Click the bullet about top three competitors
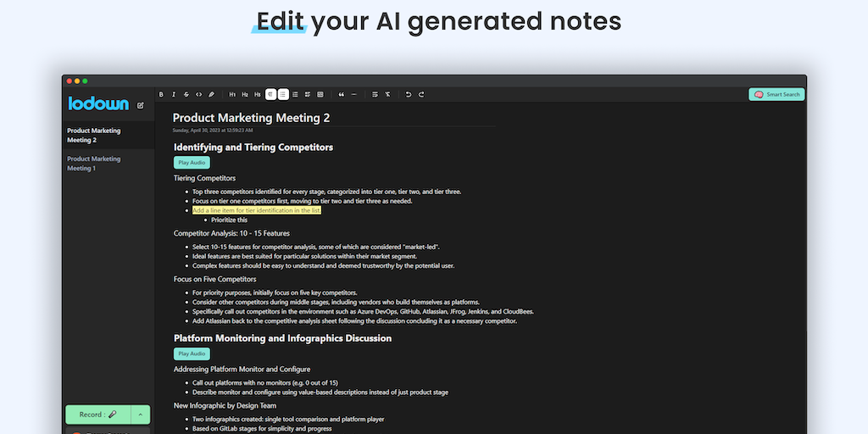 pos(326,192)
